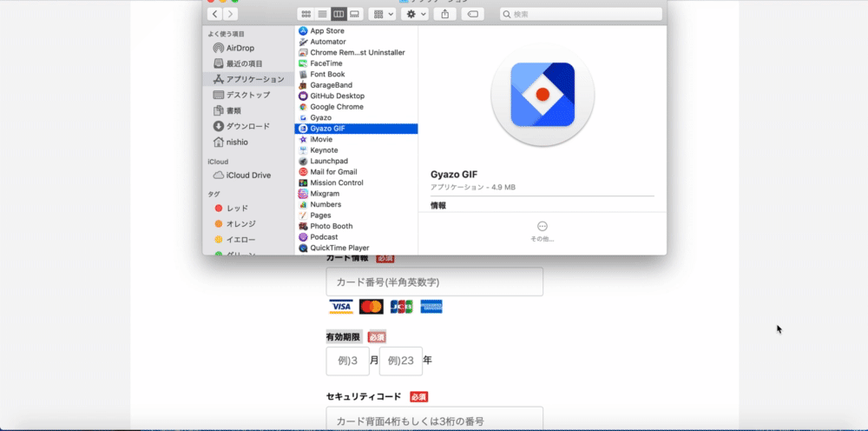Select アプリケーション in the sidebar
The image size is (868, 431).
[x=248, y=79]
